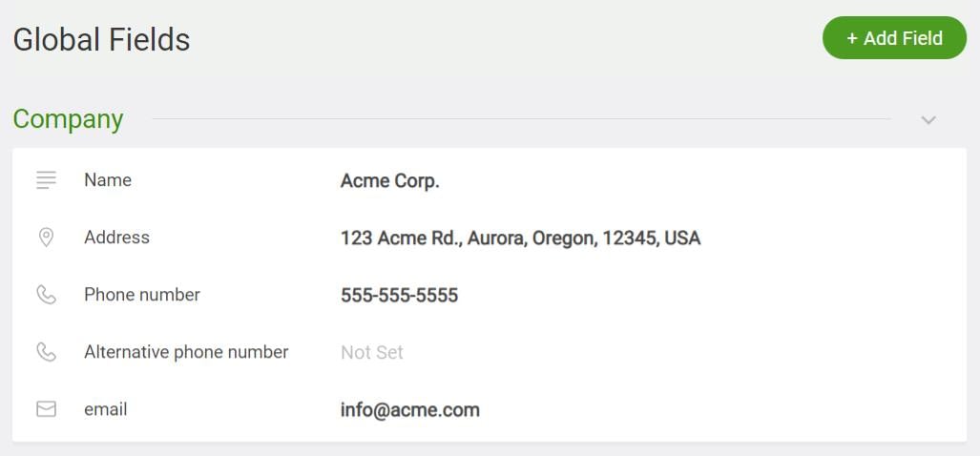Viewport: 980px width, 456px height.
Task: Edit the Acme Corp. name value
Action: 390,181
